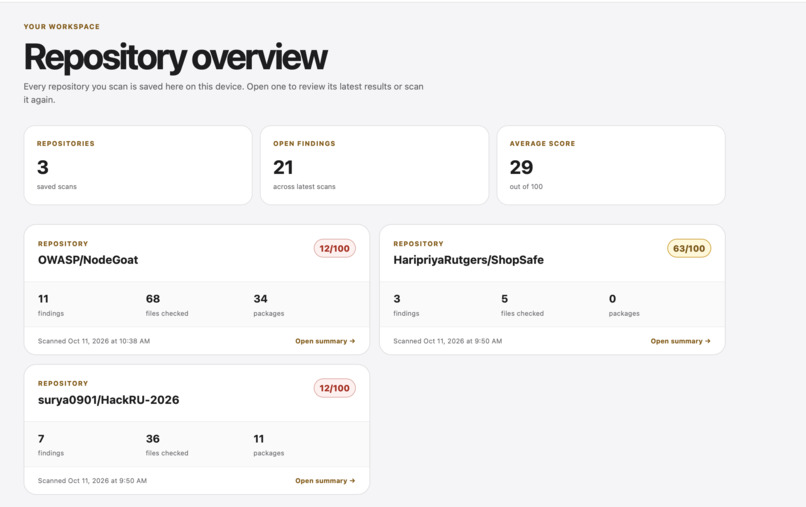Click the 'saved scans' caption
This screenshot has width=806, height=507.
(x=57, y=187)
